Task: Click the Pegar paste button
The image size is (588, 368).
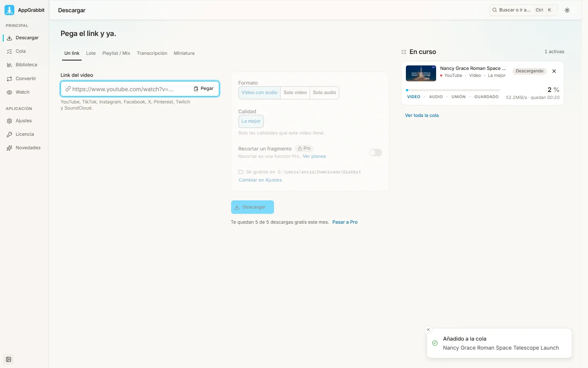Action: (x=204, y=89)
